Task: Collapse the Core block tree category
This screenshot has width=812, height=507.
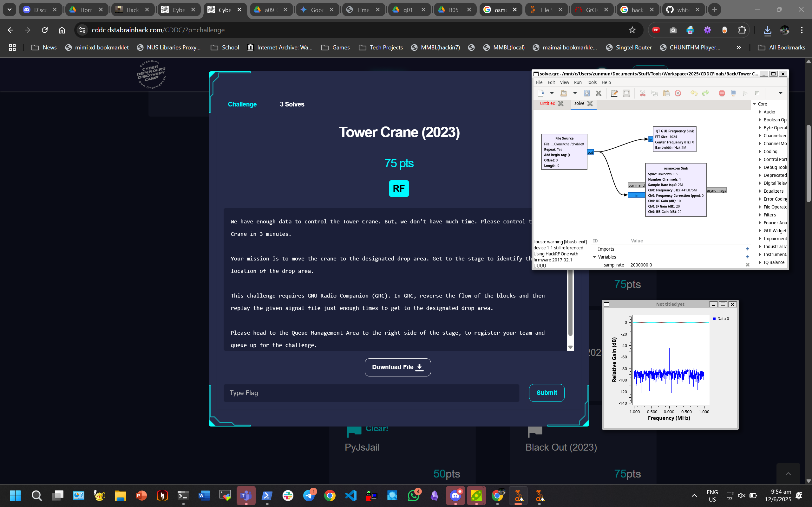Action: (754, 104)
